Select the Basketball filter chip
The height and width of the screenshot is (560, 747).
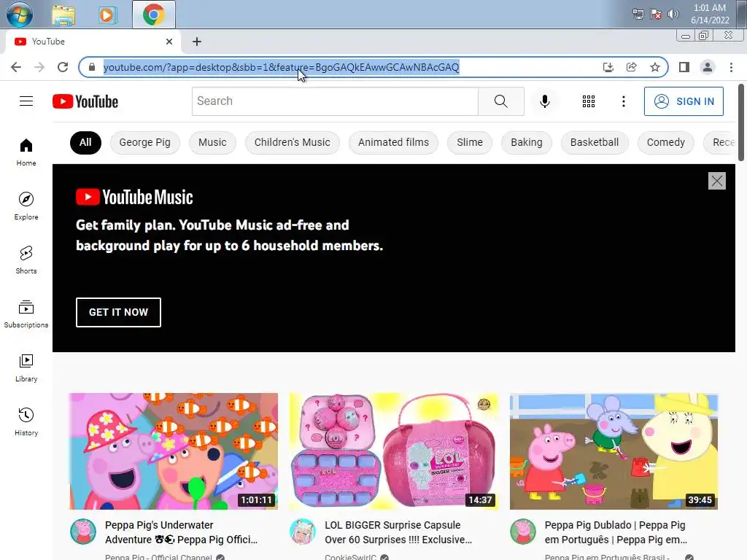click(595, 142)
